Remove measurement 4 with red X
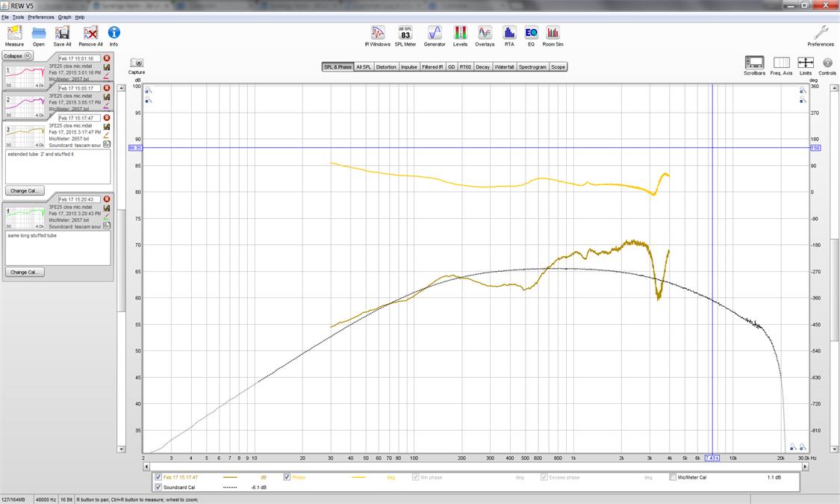Screen dimensions: 840x504 coord(107,199)
